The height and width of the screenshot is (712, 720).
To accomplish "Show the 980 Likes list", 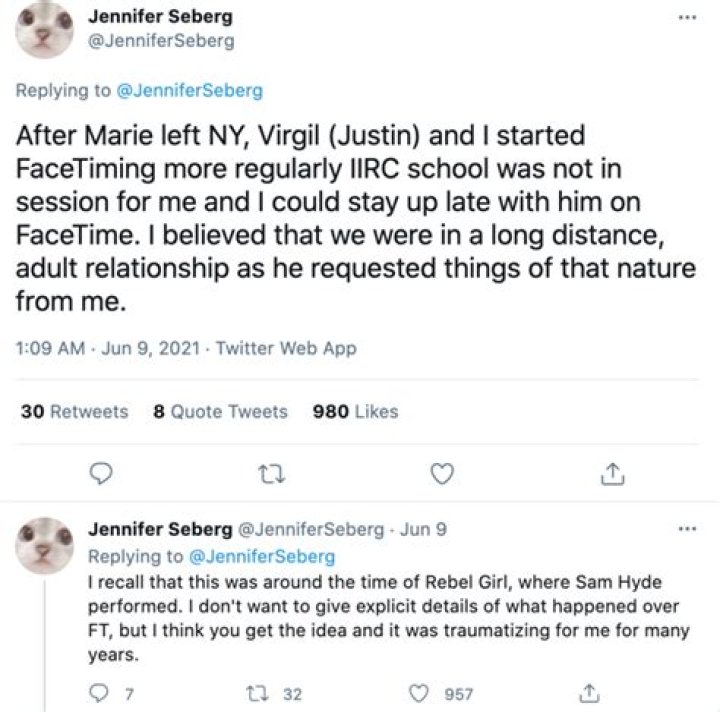I will click(x=356, y=411).
